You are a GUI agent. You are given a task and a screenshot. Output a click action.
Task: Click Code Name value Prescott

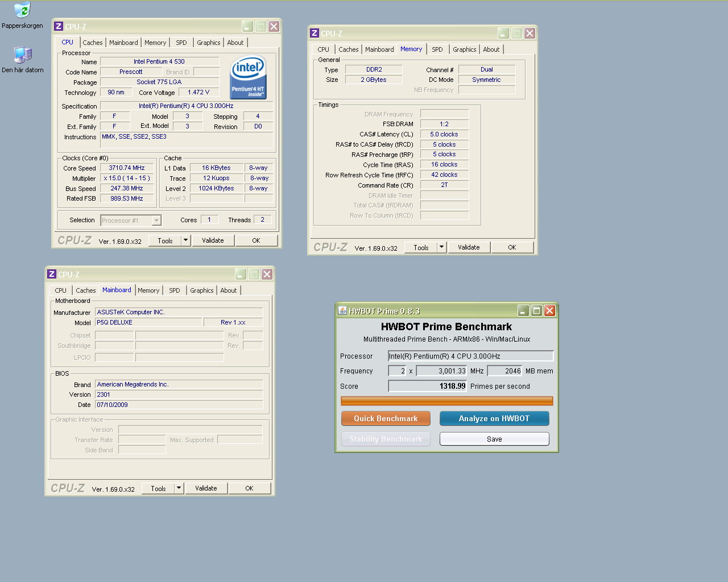coord(131,72)
